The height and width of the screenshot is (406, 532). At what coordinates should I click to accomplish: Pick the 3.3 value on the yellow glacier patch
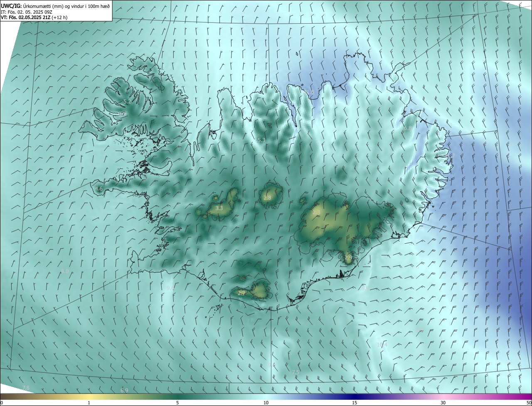tap(219, 208)
